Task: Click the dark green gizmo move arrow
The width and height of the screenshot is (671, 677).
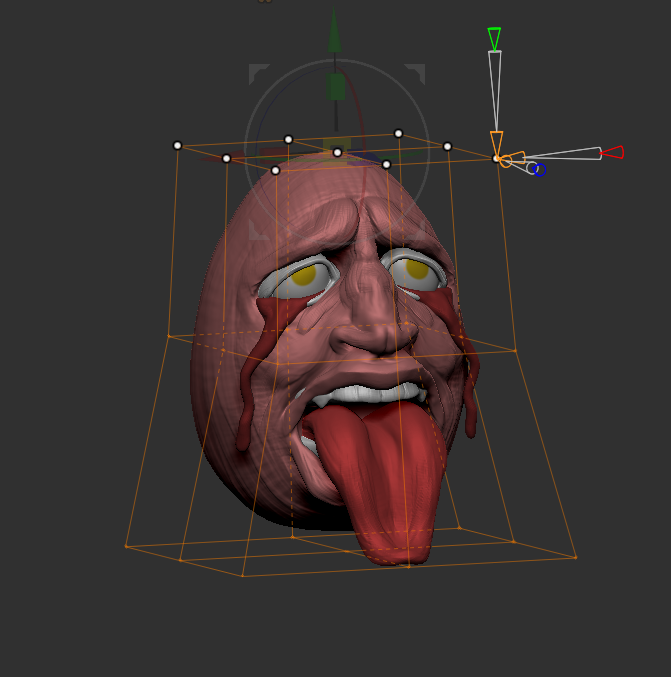Action: [336, 35]
